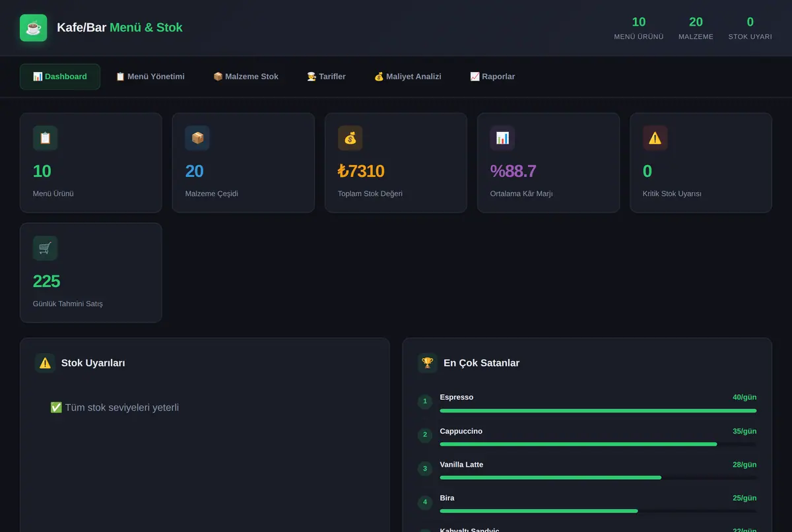Open the Malzeme Stok tab

point(246,77)
